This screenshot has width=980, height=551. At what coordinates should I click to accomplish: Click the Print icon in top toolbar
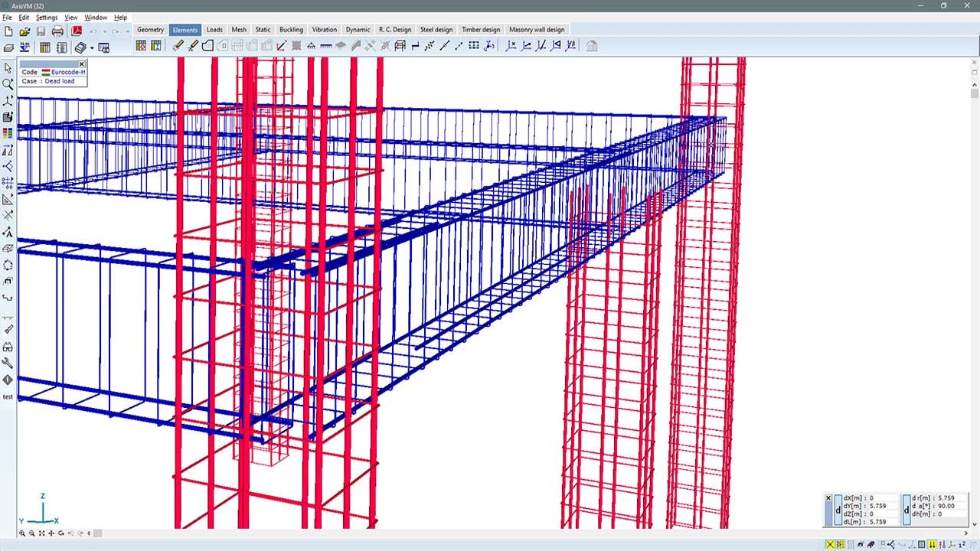click(57, 31)
